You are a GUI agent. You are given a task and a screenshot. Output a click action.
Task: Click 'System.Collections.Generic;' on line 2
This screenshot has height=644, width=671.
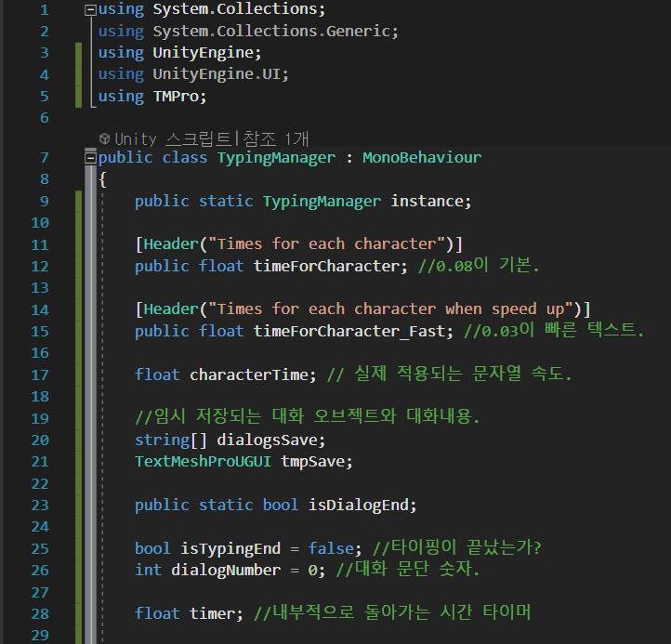coord(276,32)
